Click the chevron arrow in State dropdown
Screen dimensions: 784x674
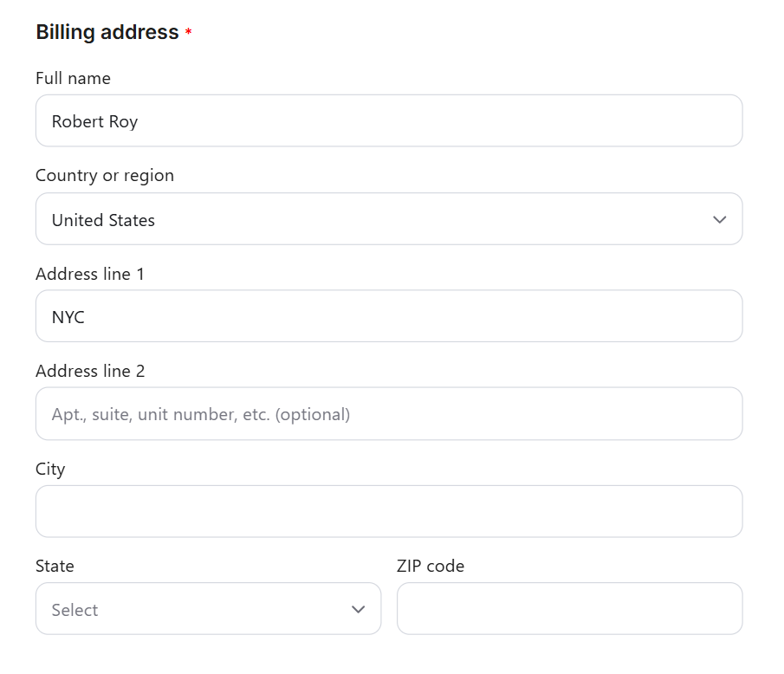tap(359, 610)
